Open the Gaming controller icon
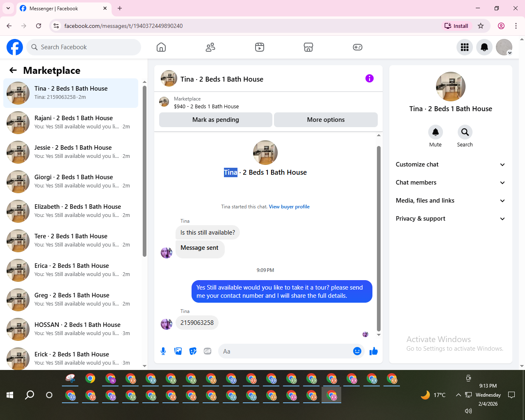Image resolution: width=525 pixels, height=420 pixels. point(358,47)
